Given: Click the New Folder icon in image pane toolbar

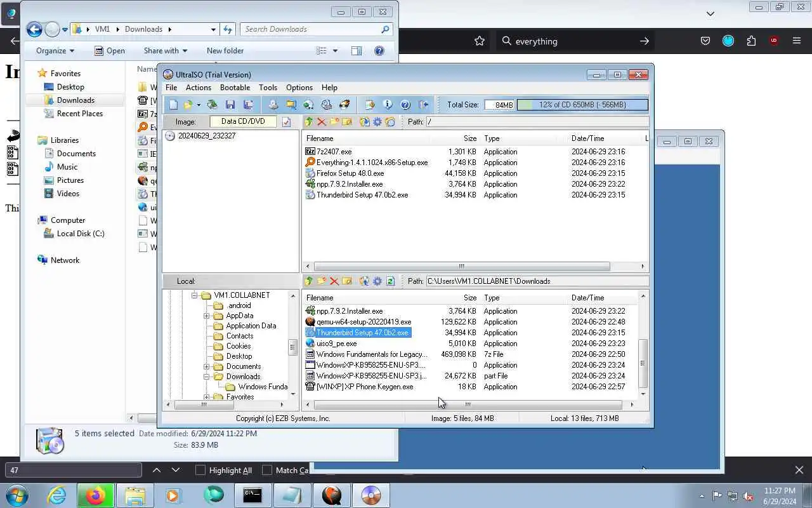Looking at the screenshot, I should click(x=334, y=121).
